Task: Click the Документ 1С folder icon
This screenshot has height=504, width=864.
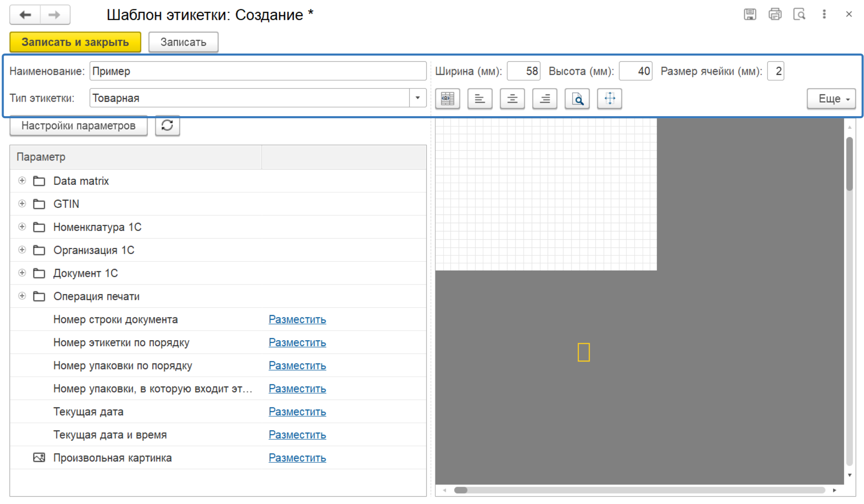Action: [39, 273]
